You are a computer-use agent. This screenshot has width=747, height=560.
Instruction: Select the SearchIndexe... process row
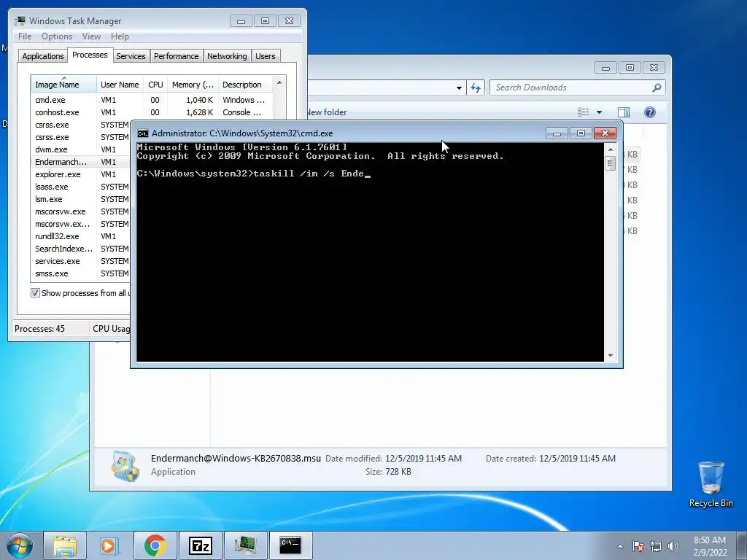click(x=80, y=249)
